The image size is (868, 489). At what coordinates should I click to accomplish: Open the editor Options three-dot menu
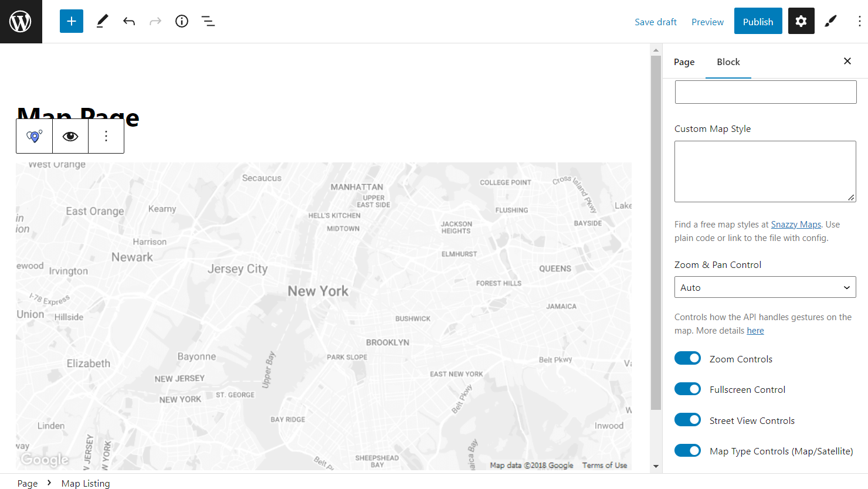859,22
